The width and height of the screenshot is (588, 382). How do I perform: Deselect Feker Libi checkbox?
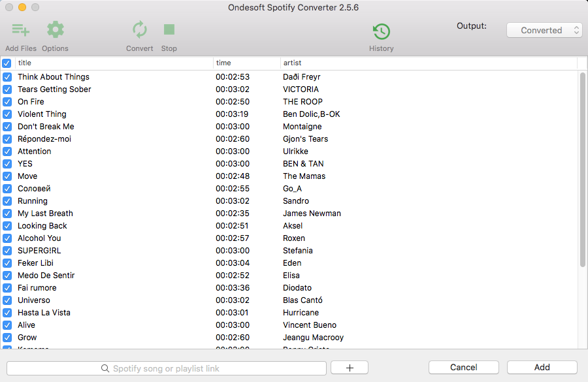[x=7, y=263]
